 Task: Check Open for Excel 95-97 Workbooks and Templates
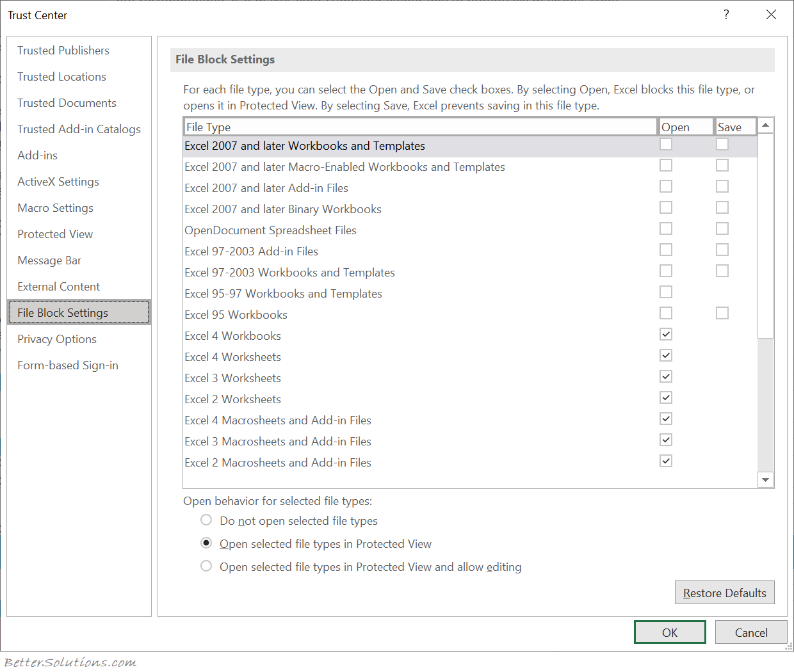(x=666, y=292)
